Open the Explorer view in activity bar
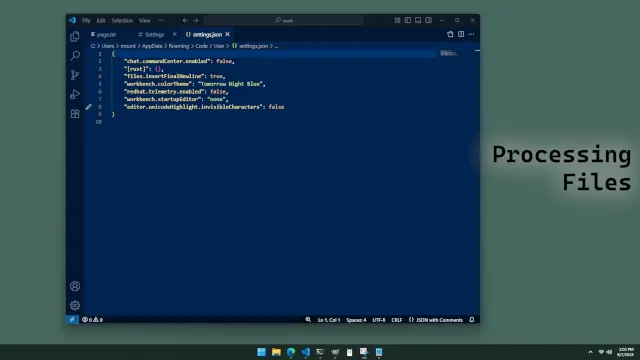The height and width of the screenshot is (360, 640). (x=75, y=36)
